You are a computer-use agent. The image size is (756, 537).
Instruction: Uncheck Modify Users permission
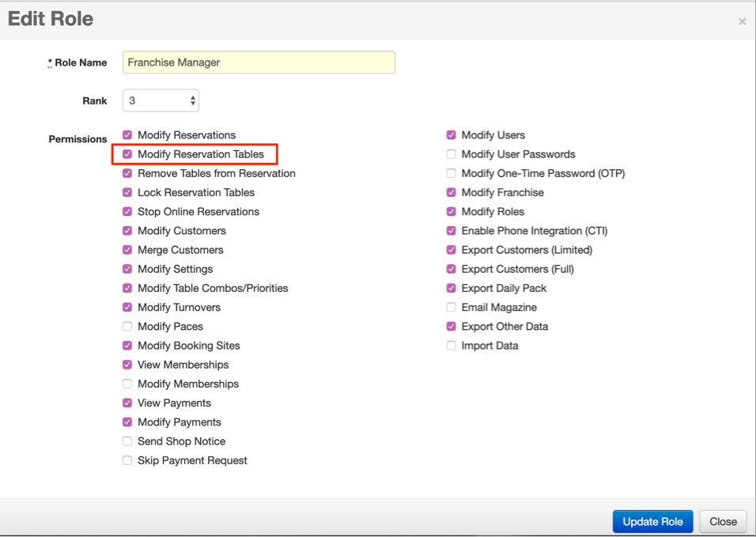click(452, 135)
